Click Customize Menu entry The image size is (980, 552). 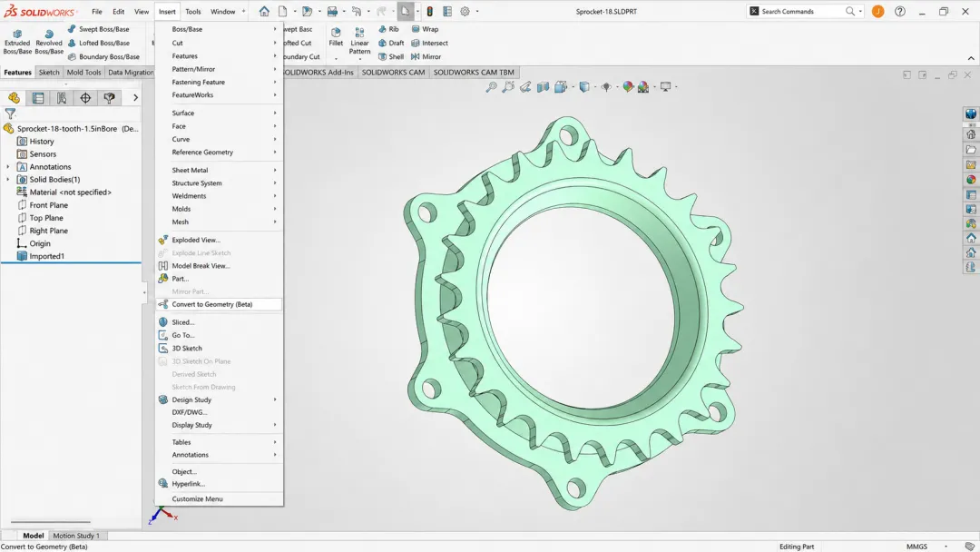219,498
